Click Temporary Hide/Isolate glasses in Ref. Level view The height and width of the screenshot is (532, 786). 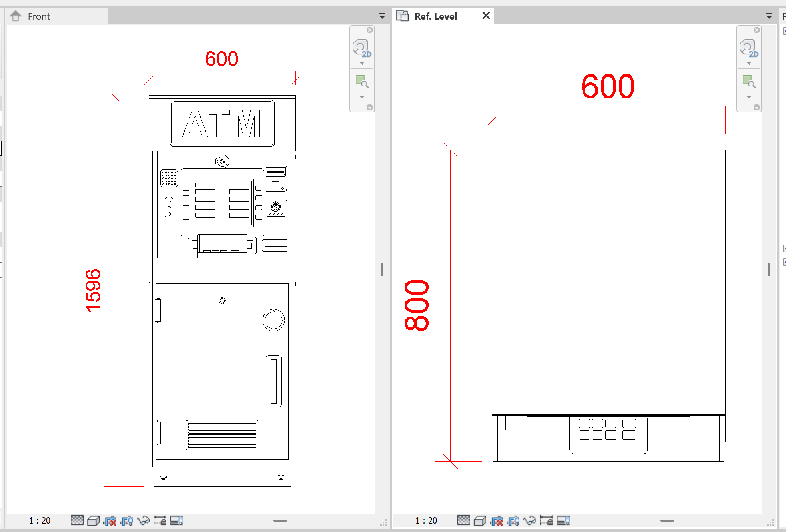(529, 520)
